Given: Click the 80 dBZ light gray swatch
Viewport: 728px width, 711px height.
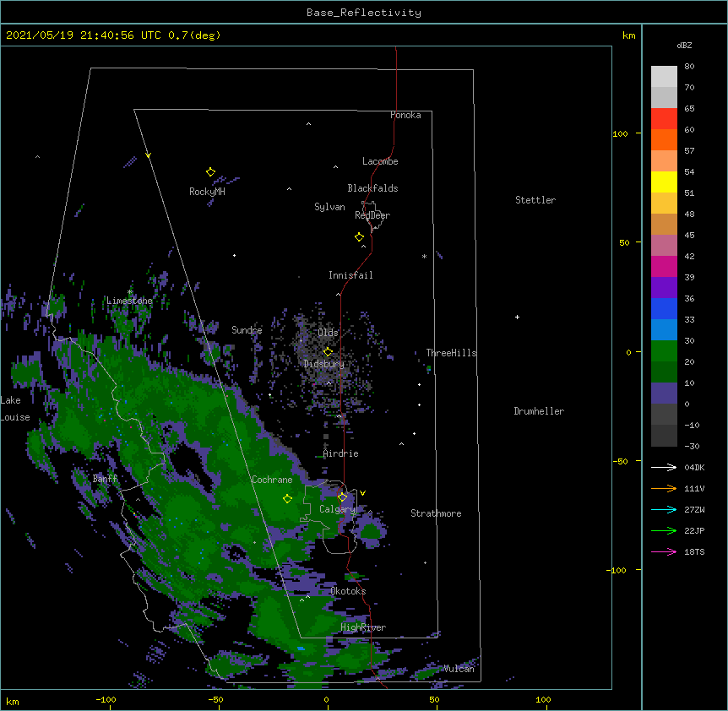Looking at the screenshot, I should [x=664, y=77].
